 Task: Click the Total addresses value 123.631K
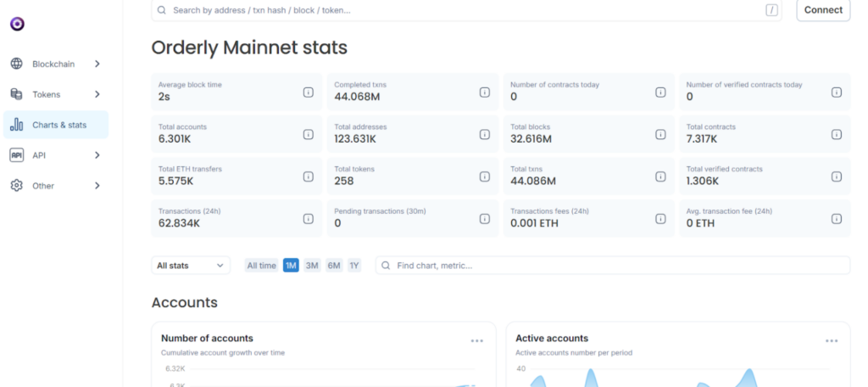click(355, 139)
